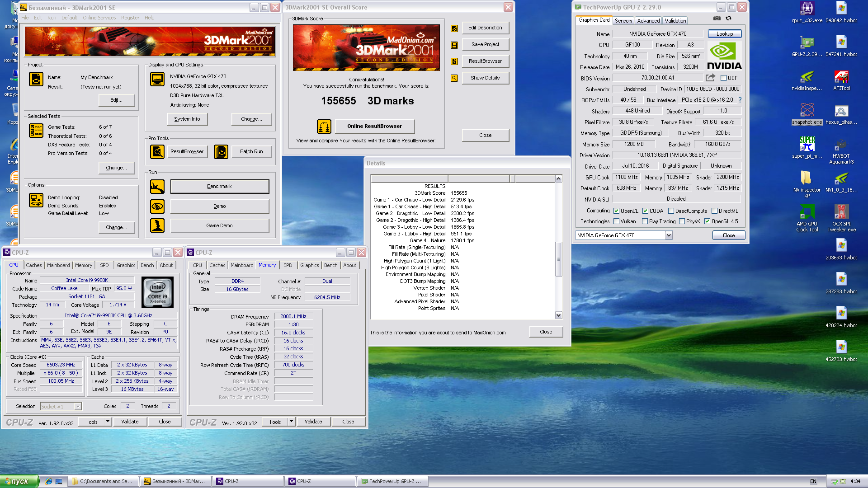Screen dimensions: 868x488
Task: Open 203693.hwbot desktop file
Action: 841,249
